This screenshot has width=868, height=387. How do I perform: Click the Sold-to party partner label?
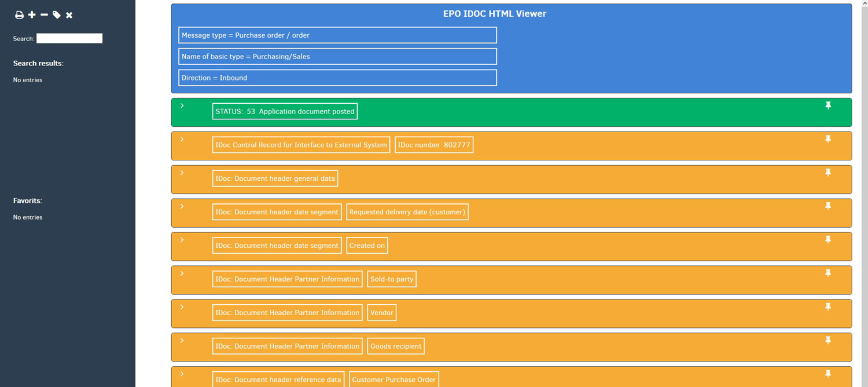click(x=391, y=279)
